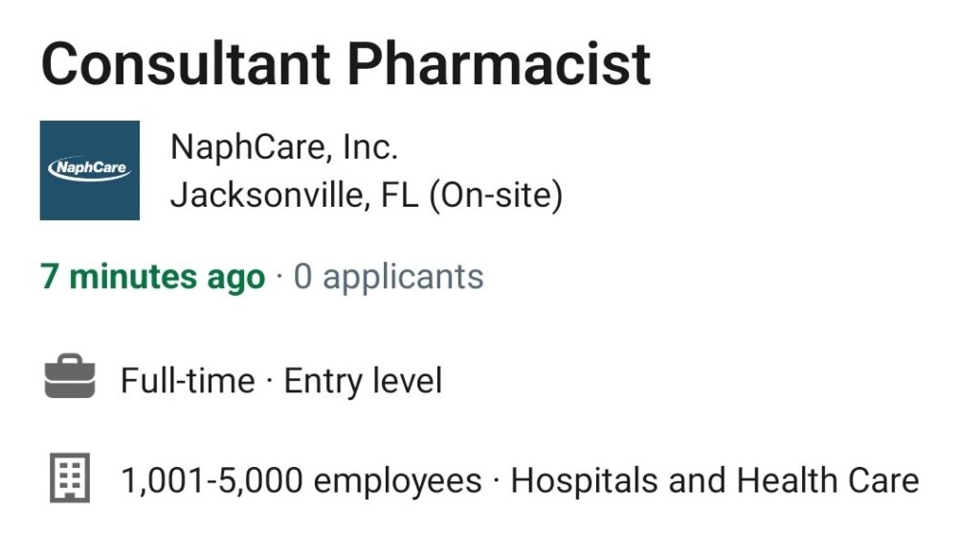This screenshot has height=535, width=980.
Task: Click the white NaphCare oval wordmark
Action: pos(89,168)
